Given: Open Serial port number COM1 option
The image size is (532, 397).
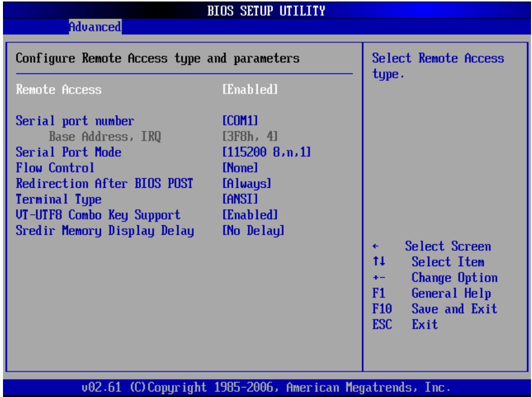Looking at the screenshot, I should tap(240, 121).
